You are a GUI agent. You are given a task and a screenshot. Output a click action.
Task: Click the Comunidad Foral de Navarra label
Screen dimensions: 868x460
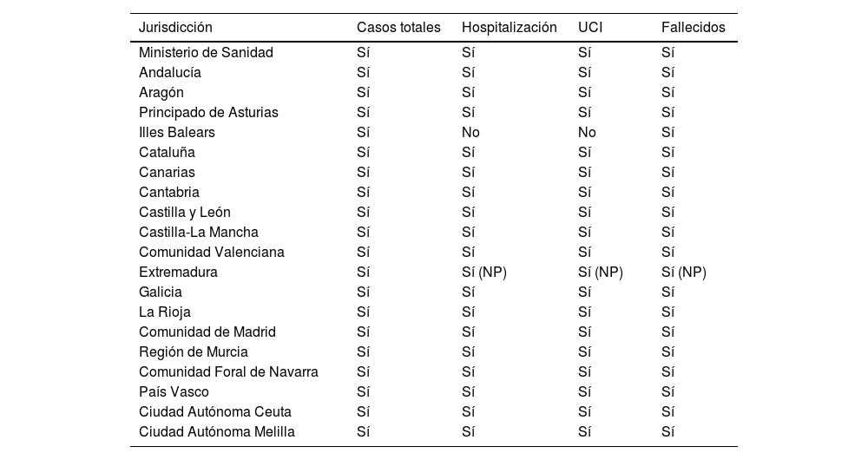[x=228, y=371]
